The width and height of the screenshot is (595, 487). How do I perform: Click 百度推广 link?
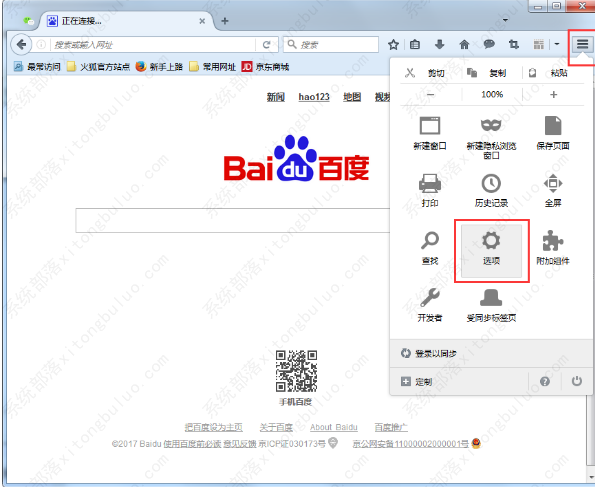(391, 427)
